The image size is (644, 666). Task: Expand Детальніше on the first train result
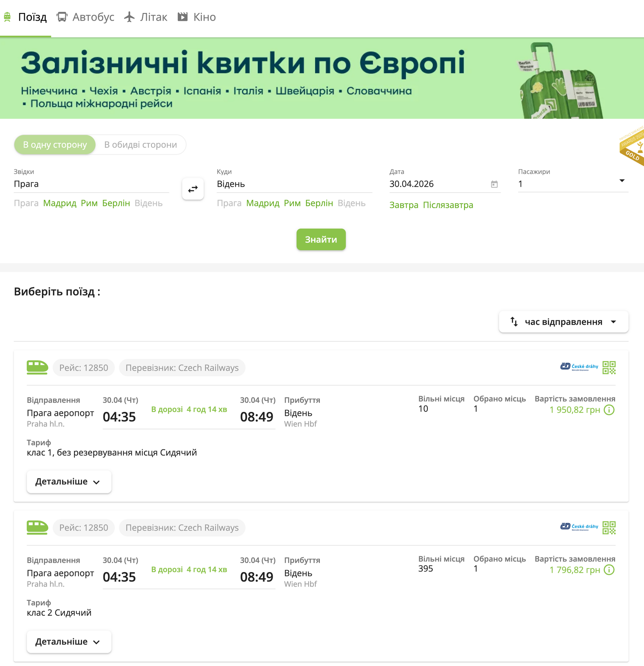(x=69, y=482)
